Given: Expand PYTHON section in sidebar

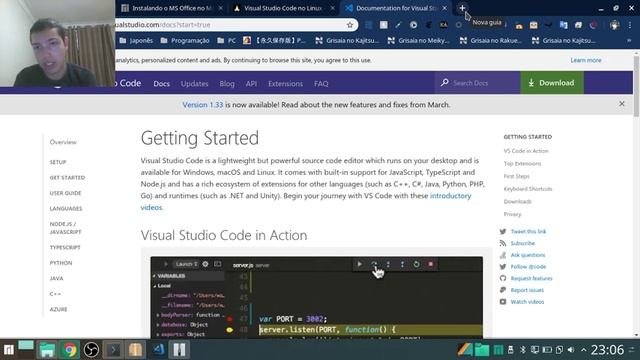Looking at the screenshot, I should click(x=61, y=263).
